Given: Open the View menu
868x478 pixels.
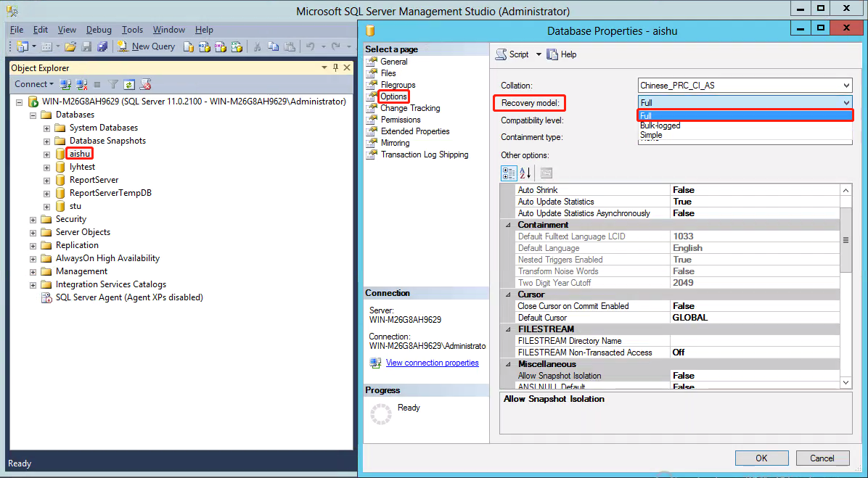Looking at the screenshot, I should [67, 30].
